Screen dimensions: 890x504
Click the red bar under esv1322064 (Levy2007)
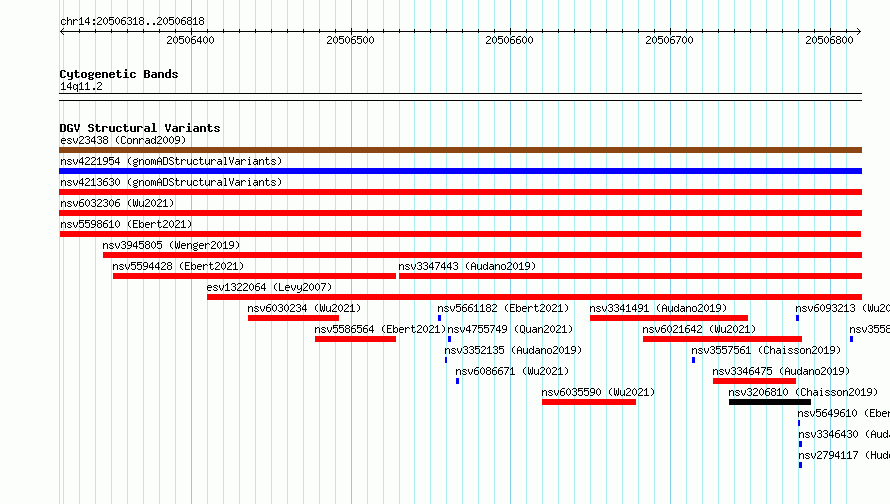(x=535, y=297)
